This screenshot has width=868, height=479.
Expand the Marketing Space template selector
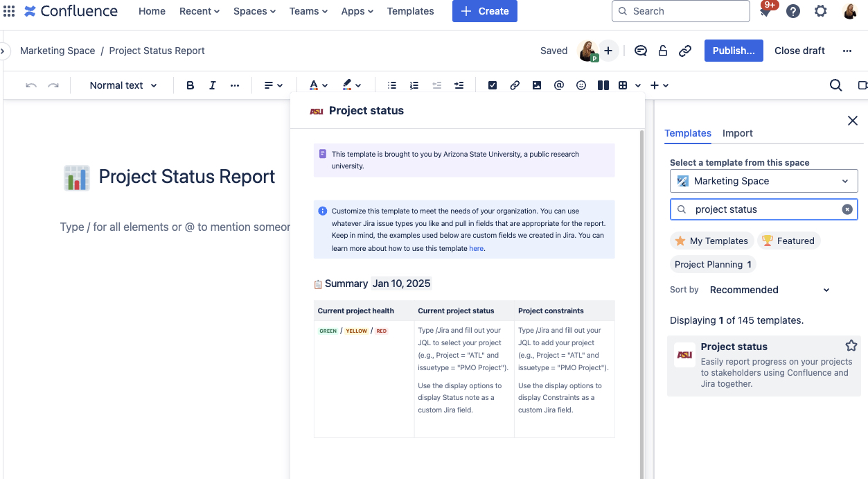(x=763, y=181)
